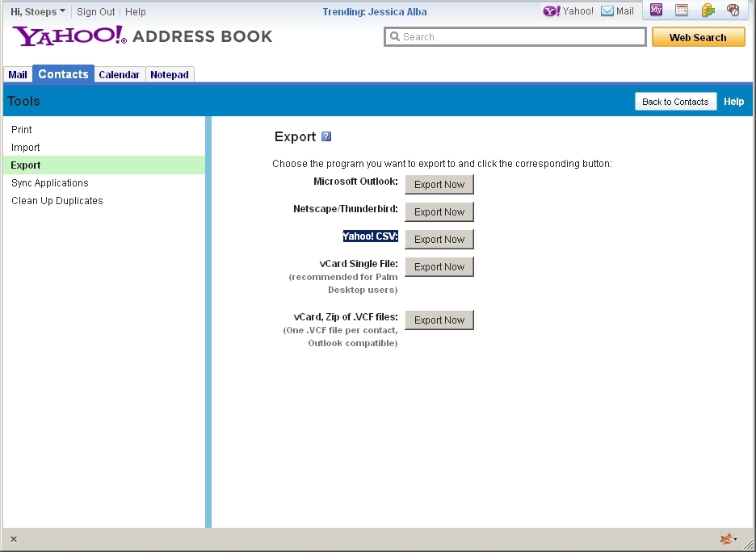Image resolution: width=756 pixels, height=552 pixels.
Task: Open the Mail tab
Action: 18,74
